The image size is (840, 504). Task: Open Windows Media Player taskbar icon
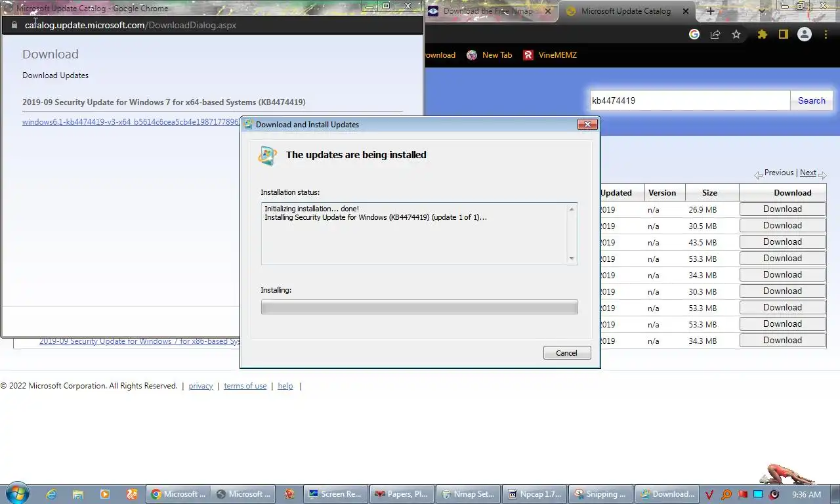[104, 494]
